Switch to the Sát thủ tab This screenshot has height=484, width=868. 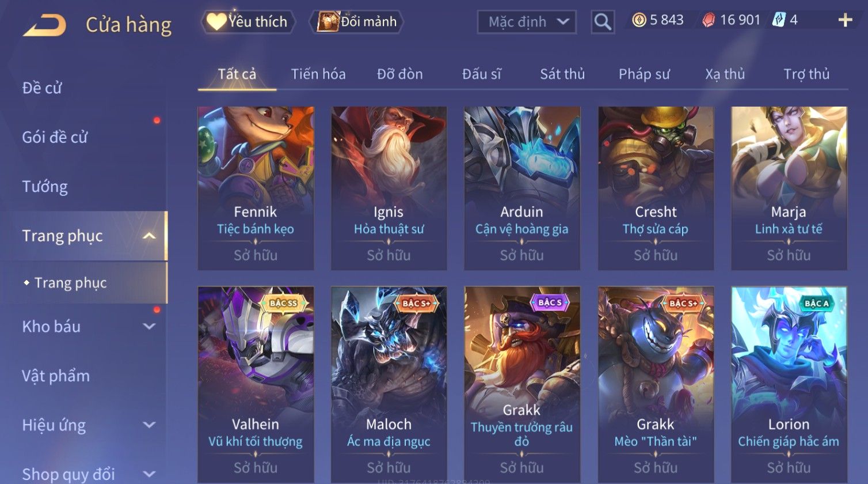tap(562, 74)
